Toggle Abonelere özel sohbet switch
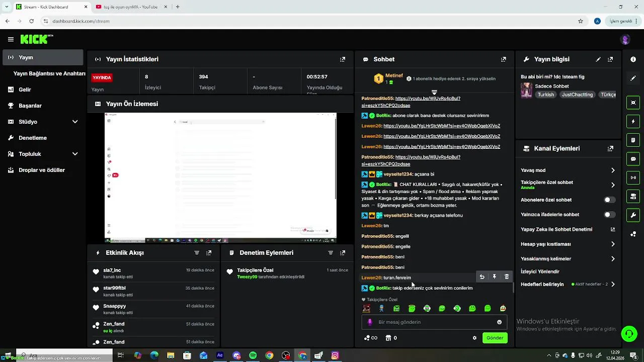 (x=609, y=200)
